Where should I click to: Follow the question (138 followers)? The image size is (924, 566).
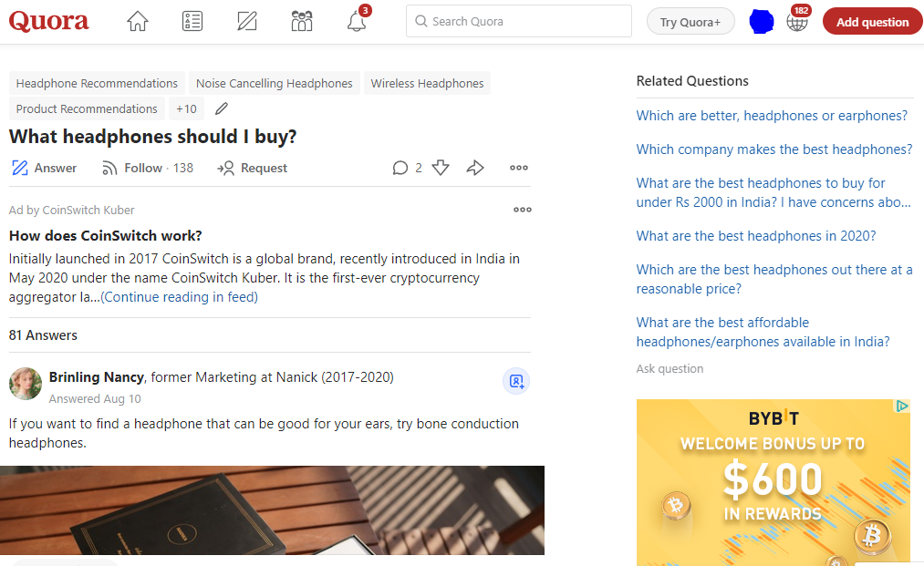[148, 168]
